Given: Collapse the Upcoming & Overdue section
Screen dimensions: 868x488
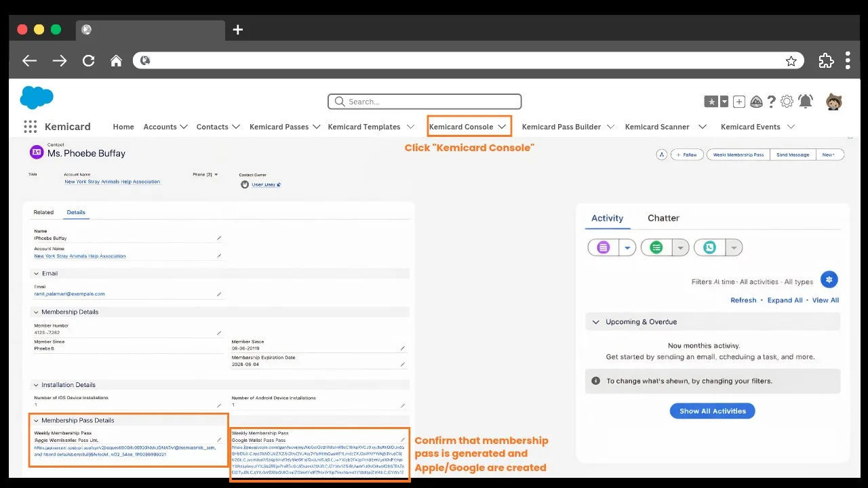Looking at the screenshot, I should pos(596,322).
